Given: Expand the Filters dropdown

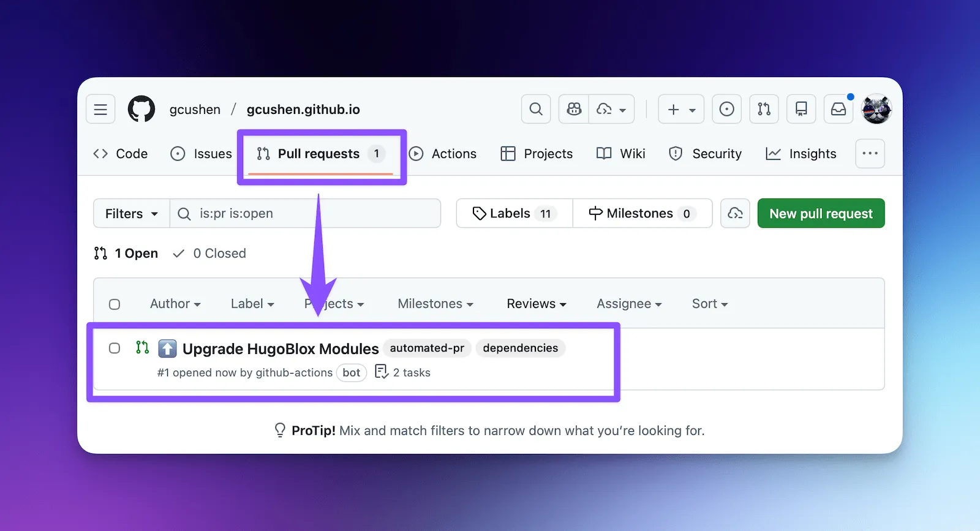Looking at the screenshot, I should pyautogui.click(x=132, y=214).
